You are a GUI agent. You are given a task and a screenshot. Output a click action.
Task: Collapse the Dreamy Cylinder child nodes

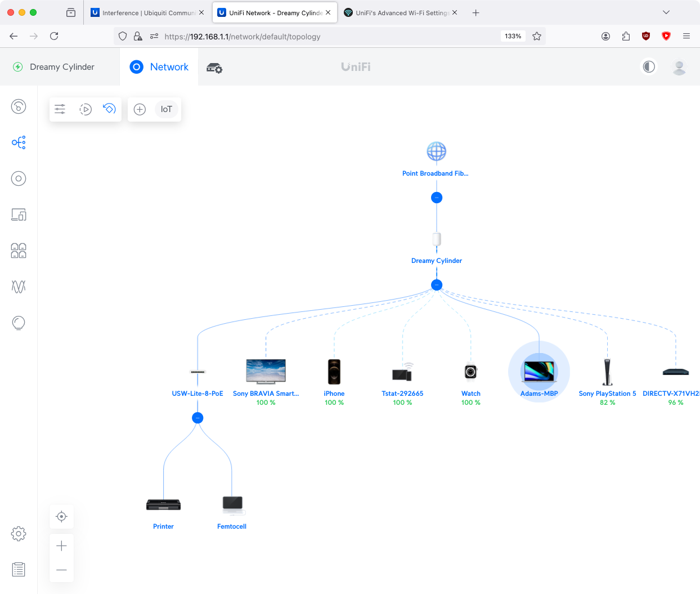click(437, 285)
